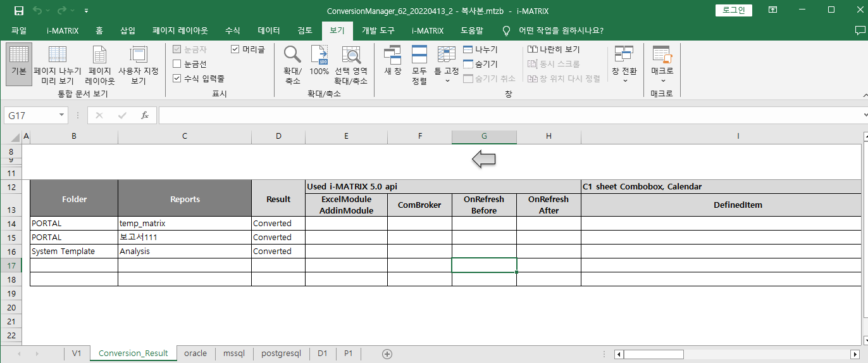
Task: Set zoom to 100% icon
Action: [x=319, y=54]
